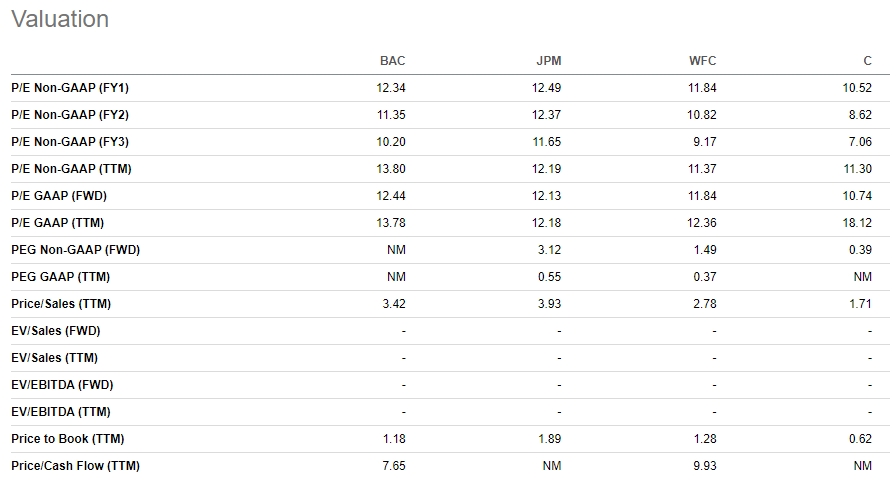Select the P/E Non-GAAP (FY2) row label

click(x=70, y=115)
